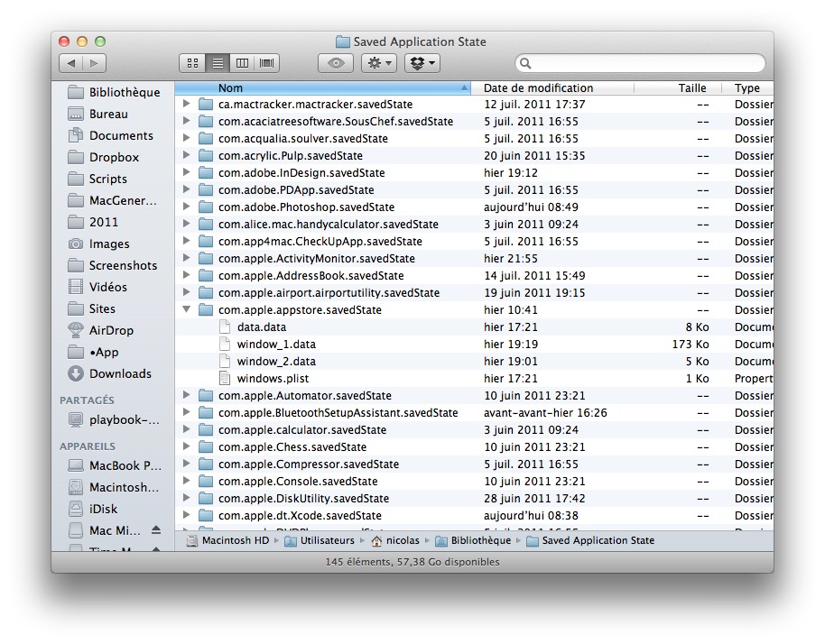The height and width of the screenshot is (644, 825).
Task: Click Saved Application State in path bar
Action: coord(590,540)
